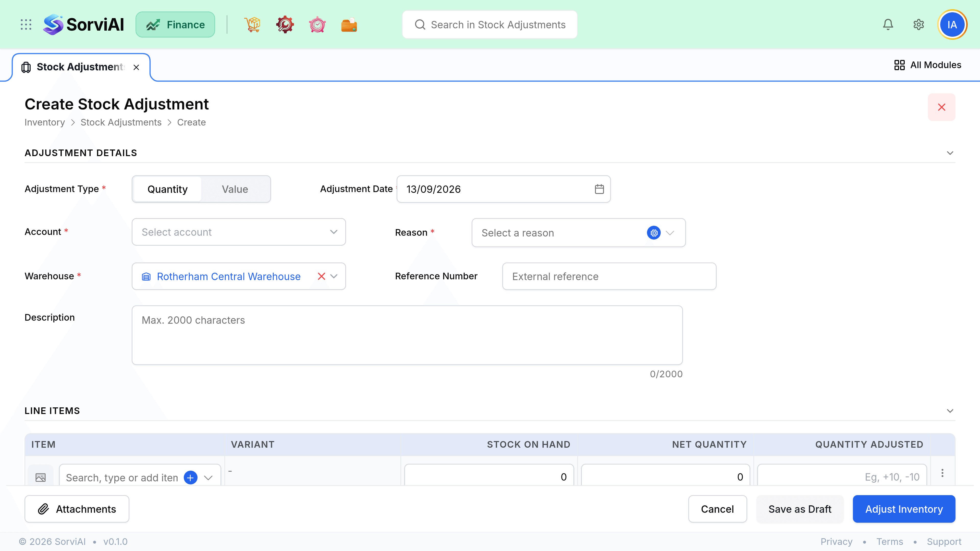The image size is (980, 551).
Task: Expand the item search dropdown chevron
Action: click(x=208, y=478)
